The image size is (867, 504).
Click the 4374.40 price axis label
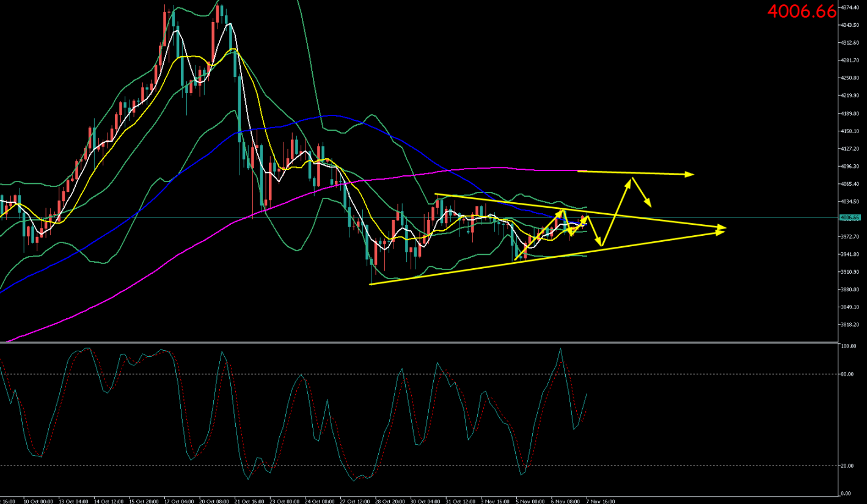tap(850, 7)
